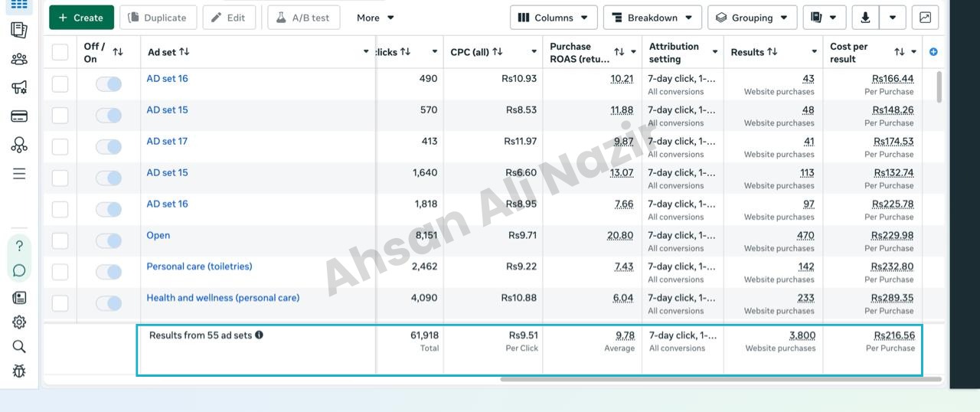Open the charts view icon
This screenshot has height=412, width=980.
point(925,18)
